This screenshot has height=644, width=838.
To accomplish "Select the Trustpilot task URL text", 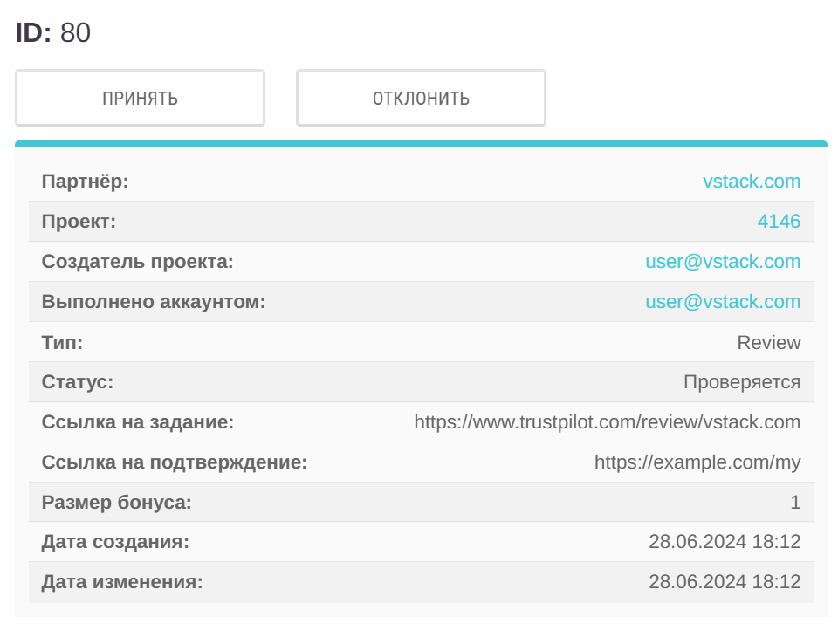I will [607, 421].
